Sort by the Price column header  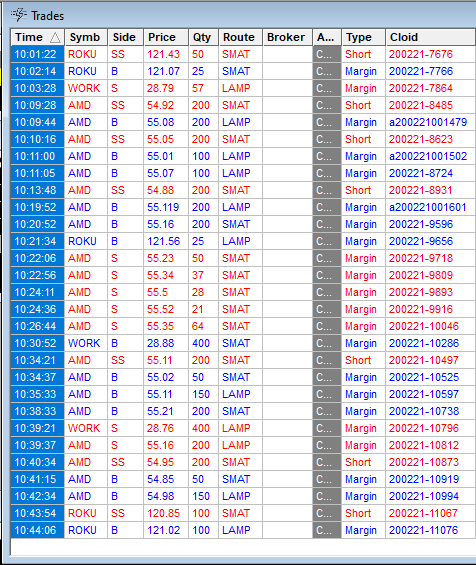[166, 37]
